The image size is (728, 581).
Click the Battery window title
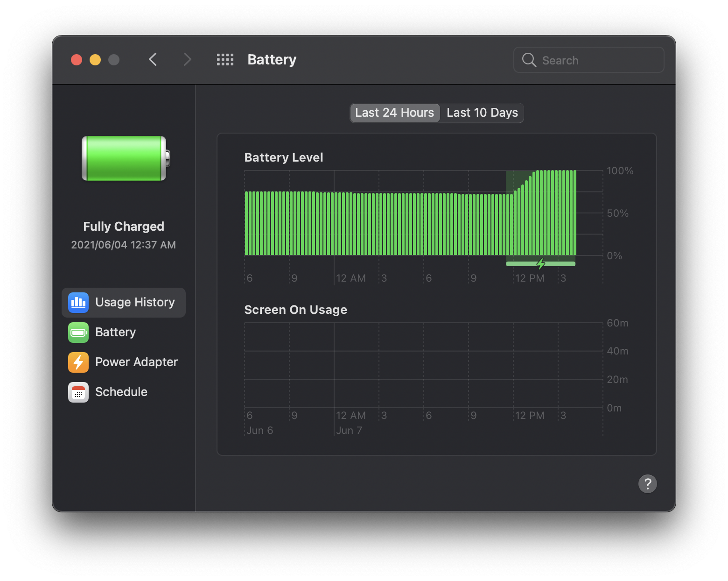coord(272,60)
